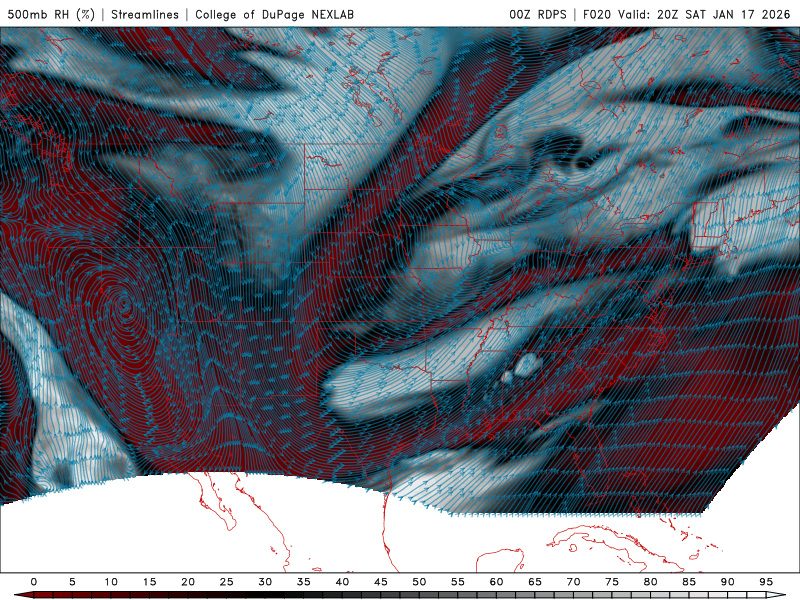The width and height of the screenshot is (800, 600).
Task: Click the colorbar label "35"
Action: [304, 582]
